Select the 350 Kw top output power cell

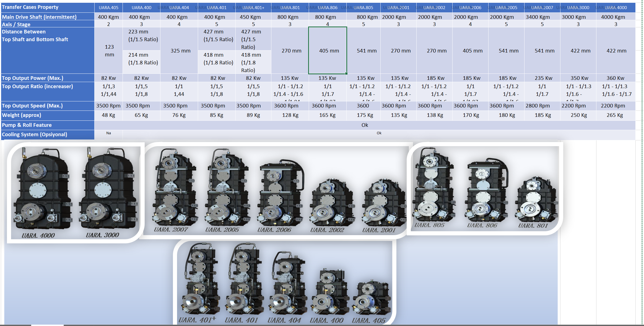[x=579, y=78]
